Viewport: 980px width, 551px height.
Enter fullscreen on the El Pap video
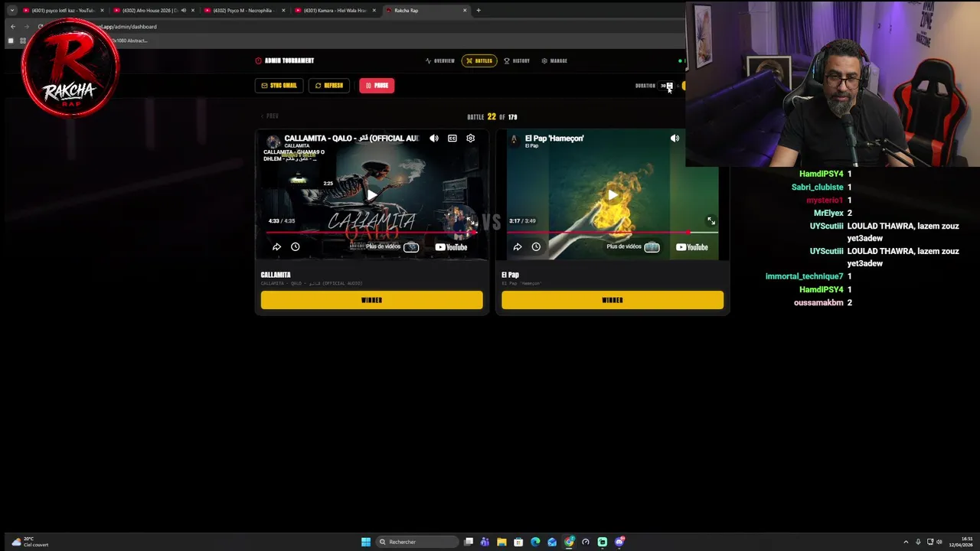(711, 221)
